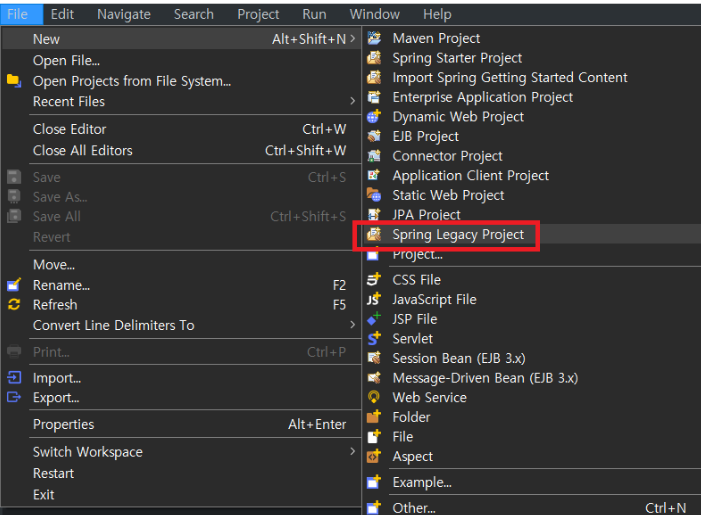Screen dimensions: 701x515
Task: Select Close All Editors entry
Action: (181, 150)
